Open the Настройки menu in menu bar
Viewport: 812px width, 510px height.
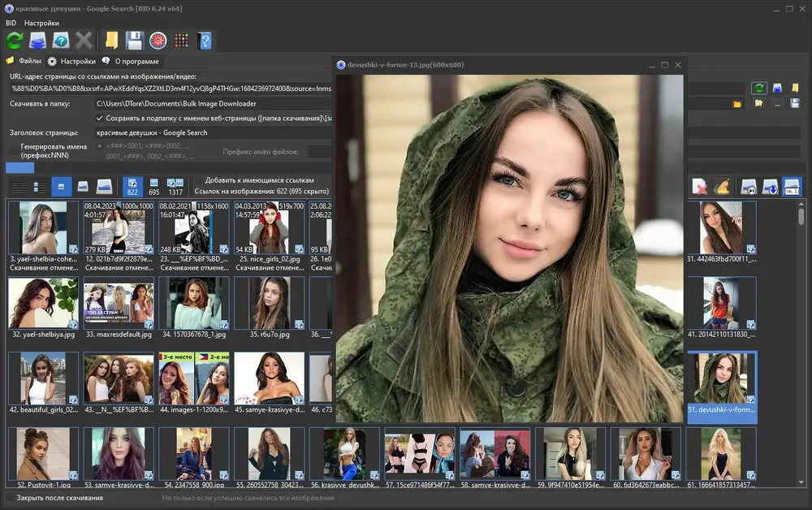click(41, 23)
